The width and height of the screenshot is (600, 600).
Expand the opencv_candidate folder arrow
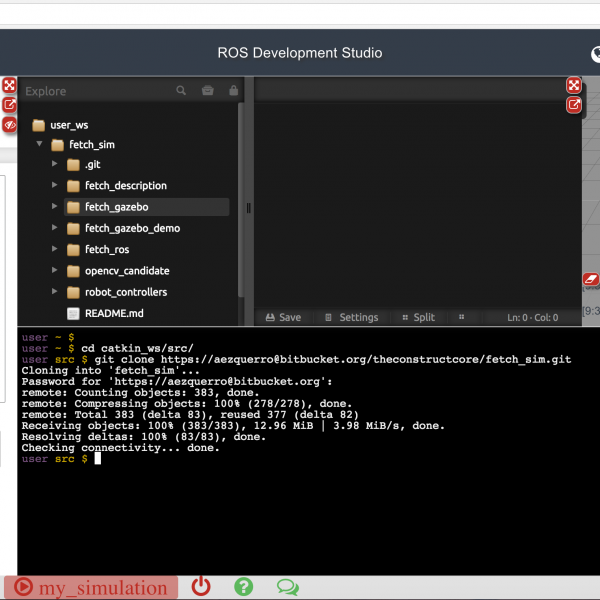point(54,270)
